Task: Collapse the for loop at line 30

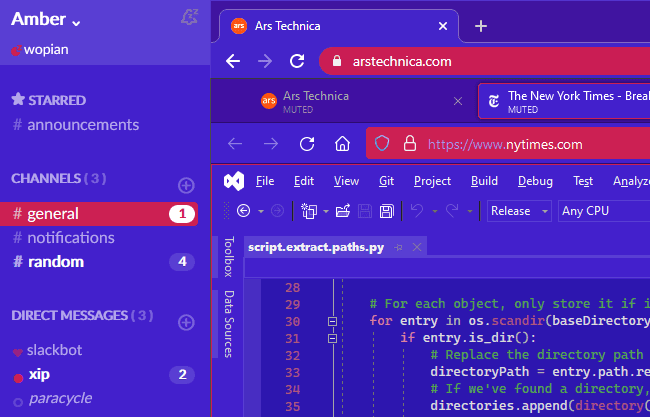Action: tap(332, 321)
